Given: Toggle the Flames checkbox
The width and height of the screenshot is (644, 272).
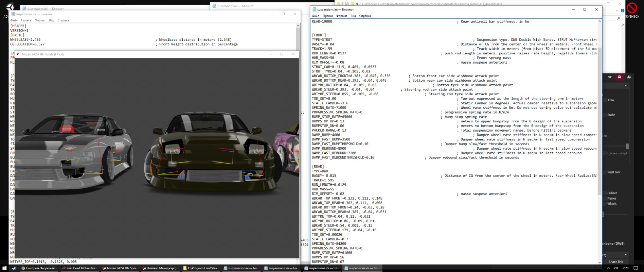Looking at the screenshot, I should (605, 199).
